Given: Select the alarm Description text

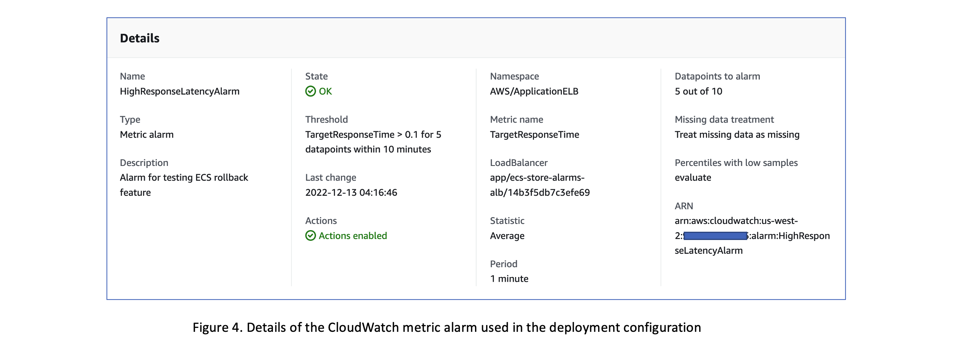Looking at the screenshot, I should (184, 185).
